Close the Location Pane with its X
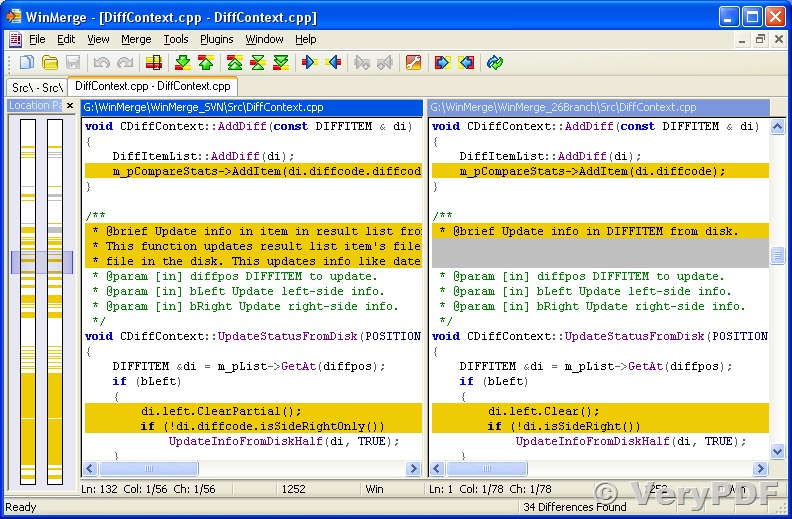The width and height of the screenshot is (792, 519). click(70, 106)
